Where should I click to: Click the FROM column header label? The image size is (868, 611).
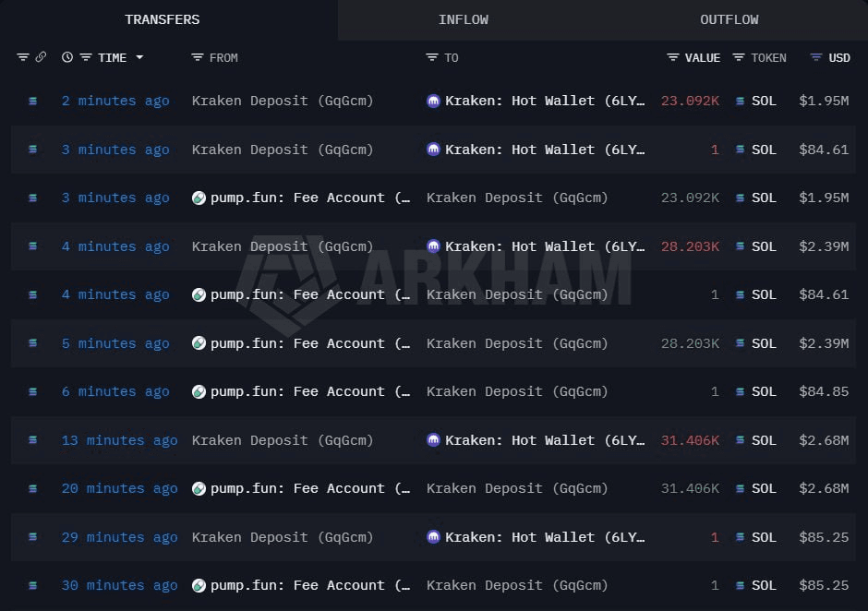223,57
